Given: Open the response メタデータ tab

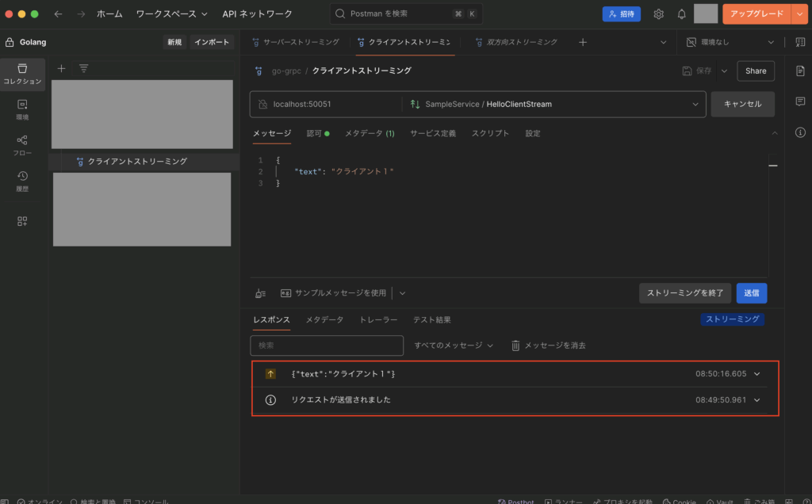Looking at the screenshot, I should point(324,320).
